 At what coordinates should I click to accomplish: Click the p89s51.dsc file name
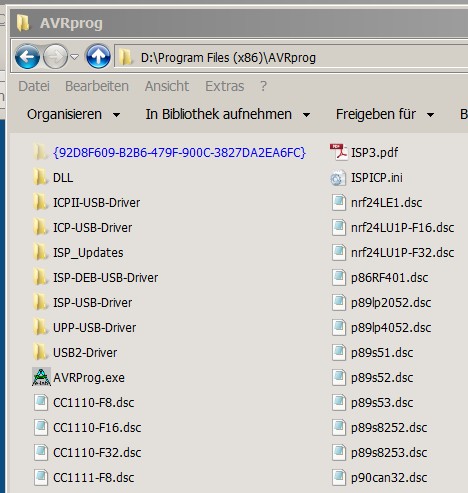[382, 353]
